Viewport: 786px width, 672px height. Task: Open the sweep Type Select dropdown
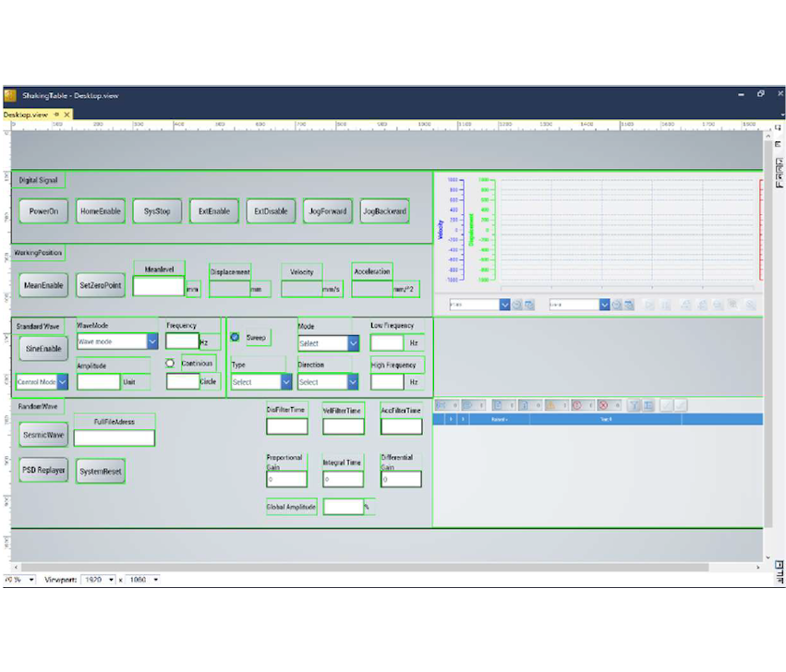285,382
